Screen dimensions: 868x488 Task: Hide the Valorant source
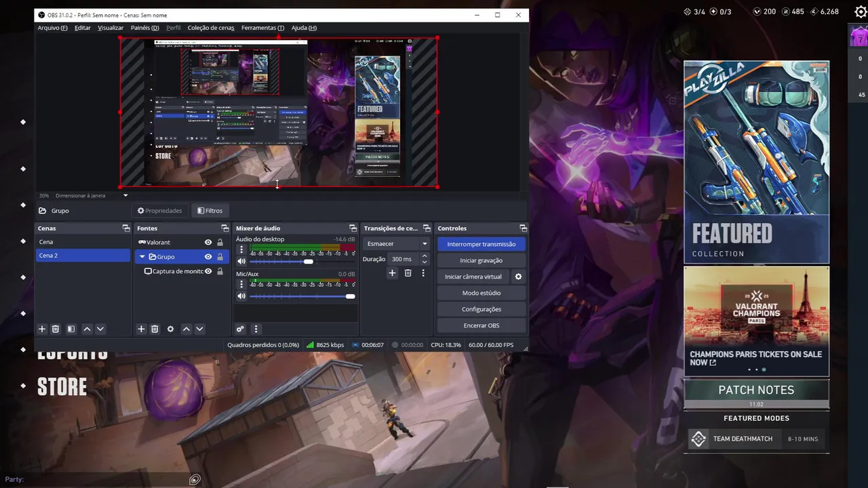[208, 242]
